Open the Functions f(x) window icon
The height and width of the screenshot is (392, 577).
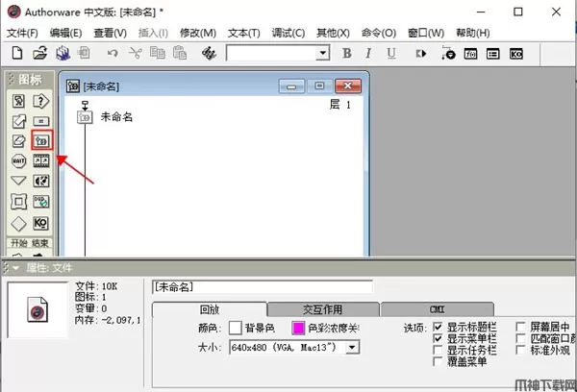click(x=470, y=54)
